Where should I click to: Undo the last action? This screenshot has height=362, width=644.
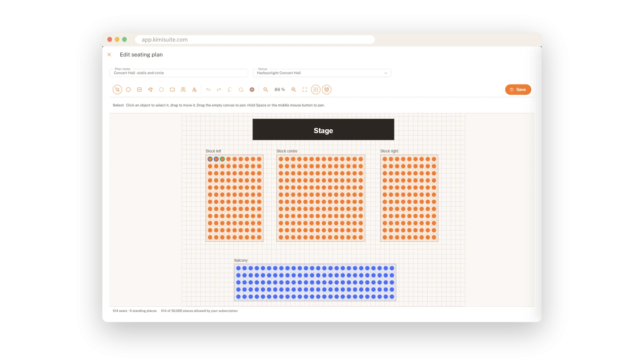208,89
